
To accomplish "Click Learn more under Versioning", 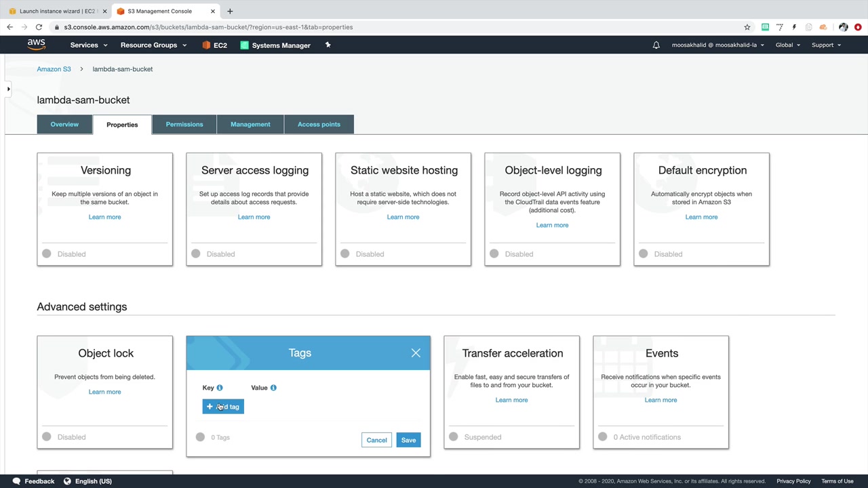I will click(x=104, y=217).
